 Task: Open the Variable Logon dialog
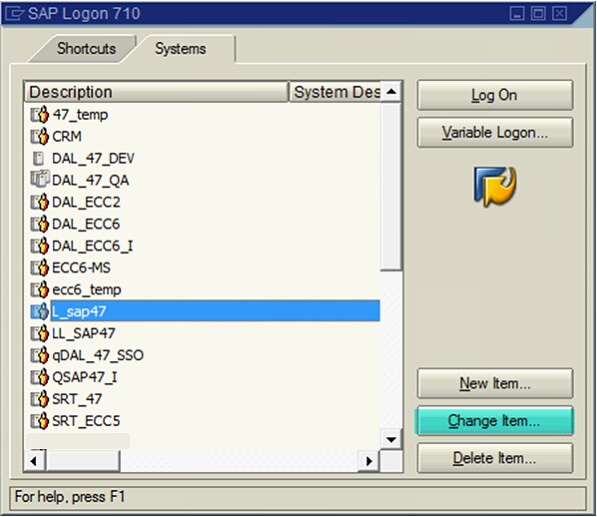coord(495,132)
